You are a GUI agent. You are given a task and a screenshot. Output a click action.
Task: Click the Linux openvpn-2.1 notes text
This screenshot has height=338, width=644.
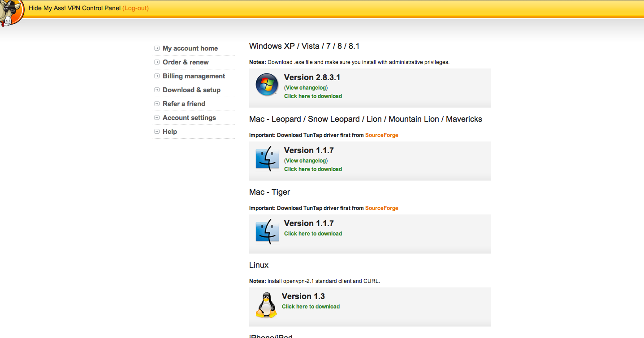pos(315,281)
